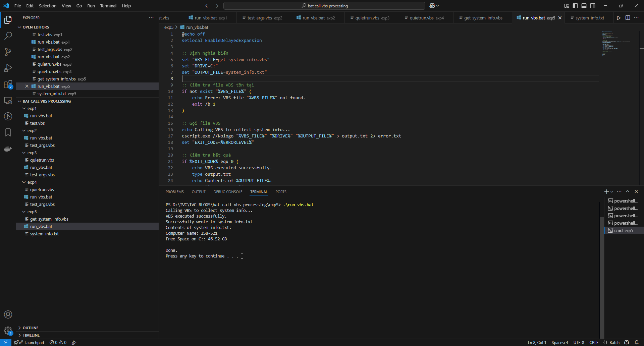Open the Extensions view

[x=8, y=84]
